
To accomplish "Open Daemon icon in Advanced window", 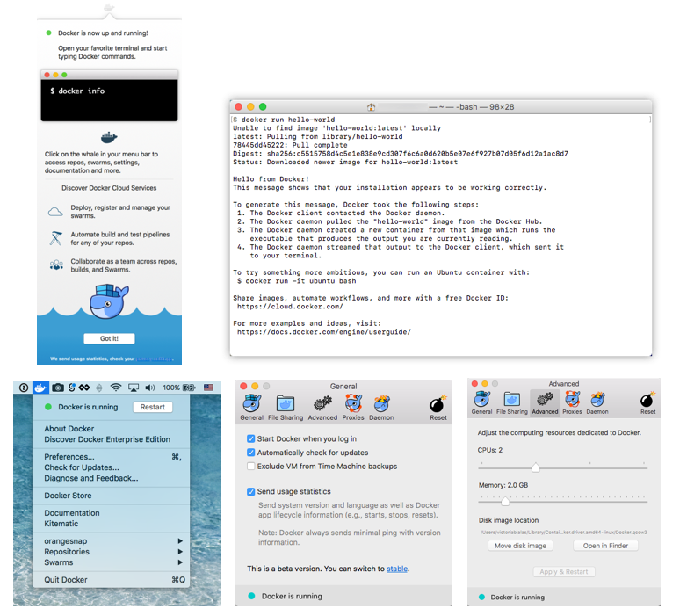I will [x=597, y=402].
